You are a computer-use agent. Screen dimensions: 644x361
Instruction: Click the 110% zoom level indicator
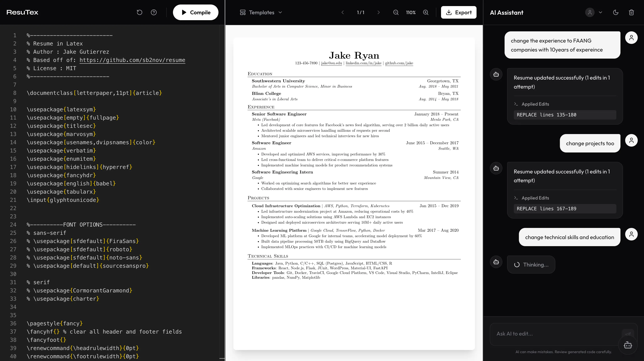(x=410, y=12)
